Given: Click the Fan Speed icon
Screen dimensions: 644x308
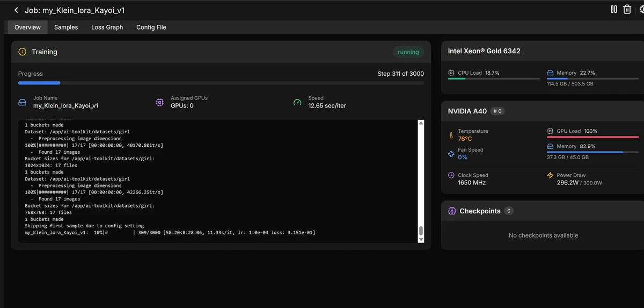Looking at the screenshot, I should 451,154.
